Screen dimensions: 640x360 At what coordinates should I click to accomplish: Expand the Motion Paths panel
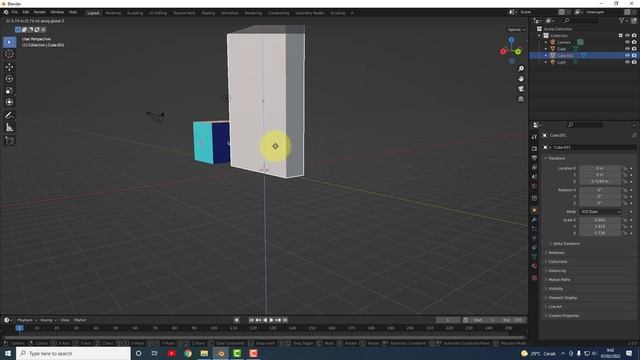[x=557, y=280]
